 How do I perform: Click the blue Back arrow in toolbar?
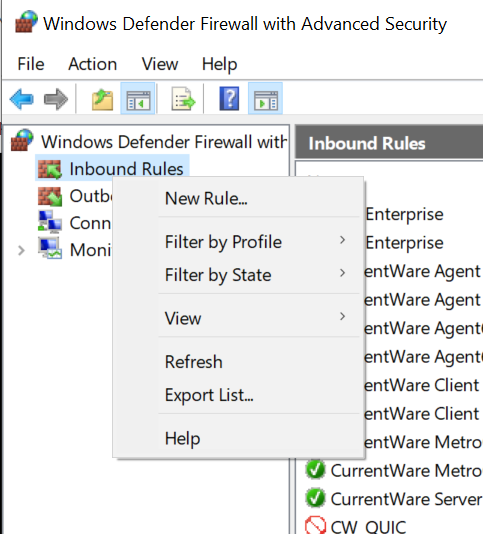[22, 99]
